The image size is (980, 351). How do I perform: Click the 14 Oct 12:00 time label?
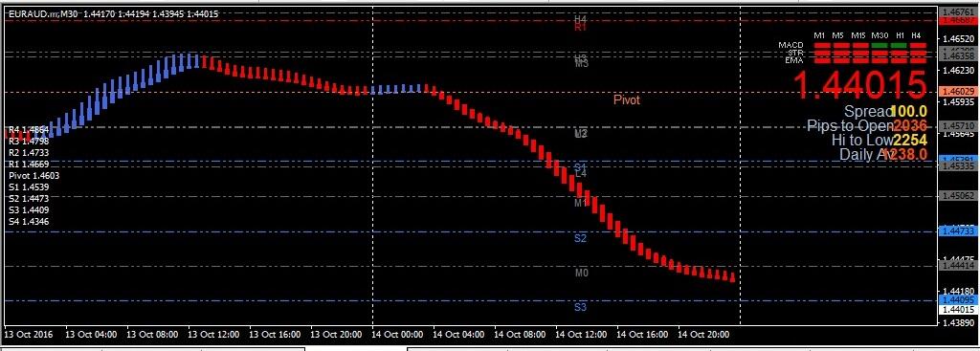(581, 335)
